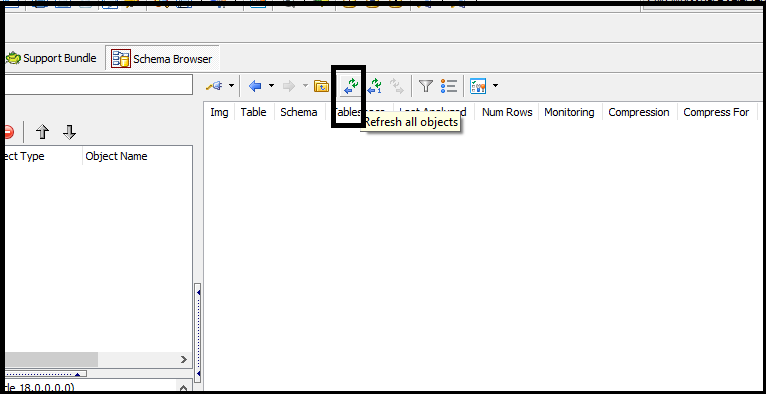Click the yellow folder icon in toolbar

coord(321,86)
